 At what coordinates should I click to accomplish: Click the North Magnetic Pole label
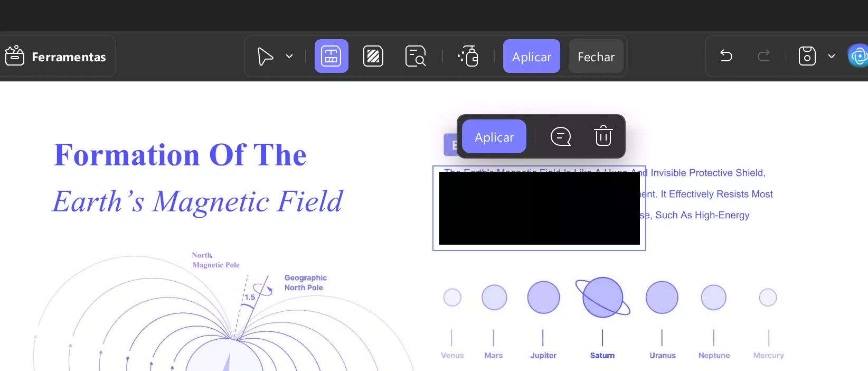215,260
